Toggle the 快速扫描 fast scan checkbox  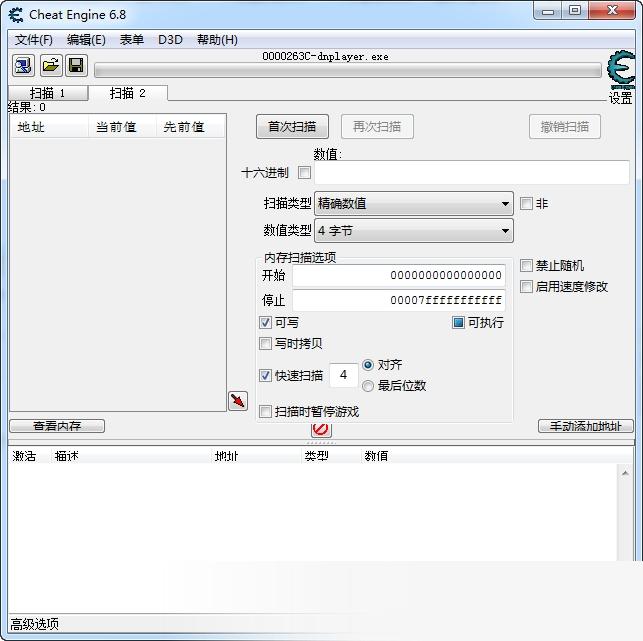[x=265, y=375]
